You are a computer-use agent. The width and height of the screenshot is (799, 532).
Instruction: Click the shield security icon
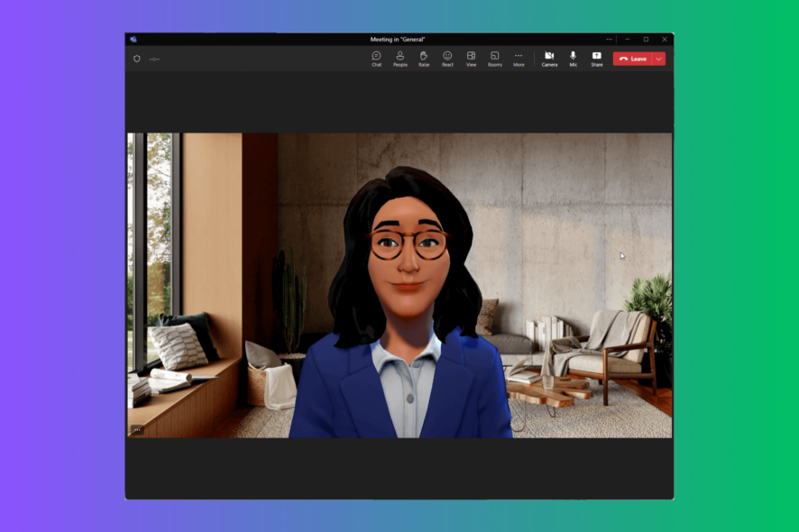(137, 57)
